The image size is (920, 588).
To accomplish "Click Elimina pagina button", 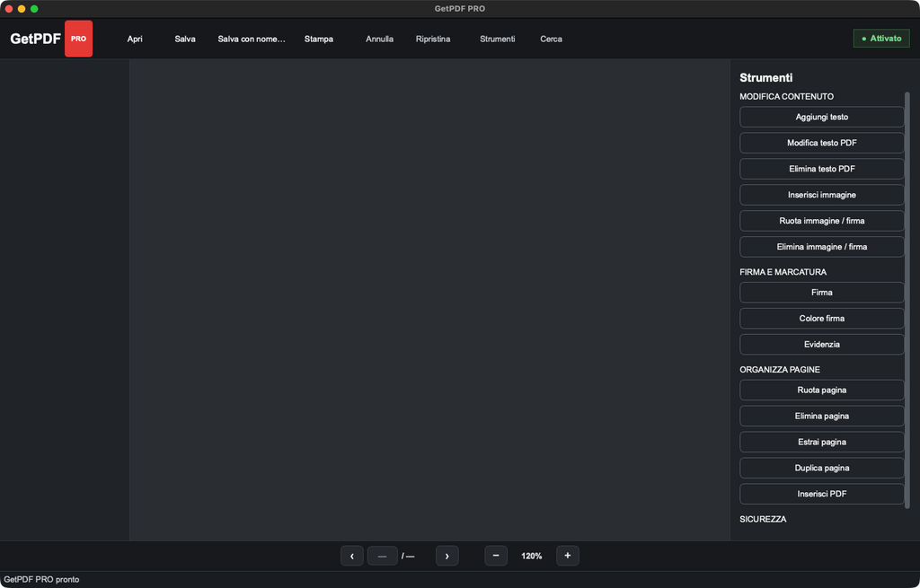I will tap(821, 416).
